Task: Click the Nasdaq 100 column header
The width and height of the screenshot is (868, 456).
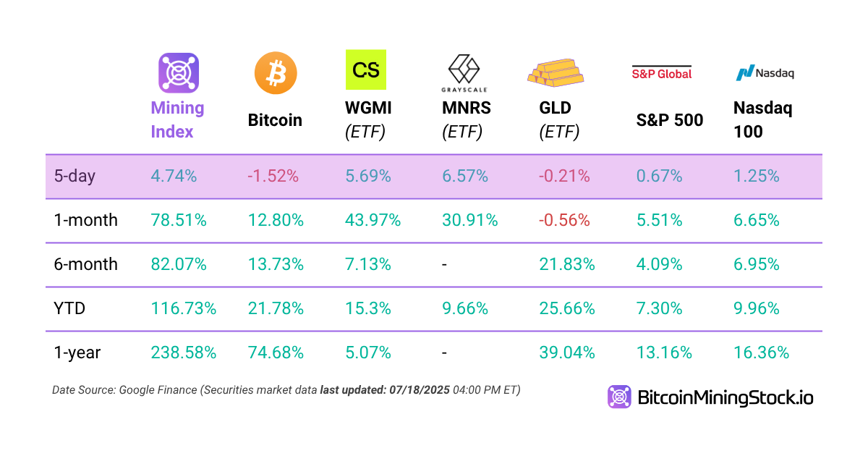Action: point(762,119)
